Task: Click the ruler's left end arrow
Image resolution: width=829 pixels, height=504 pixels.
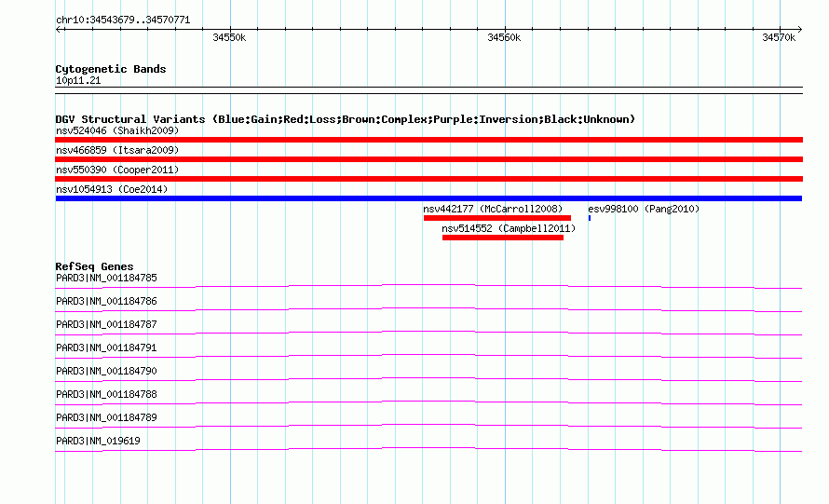Action: tap(59, 29)
